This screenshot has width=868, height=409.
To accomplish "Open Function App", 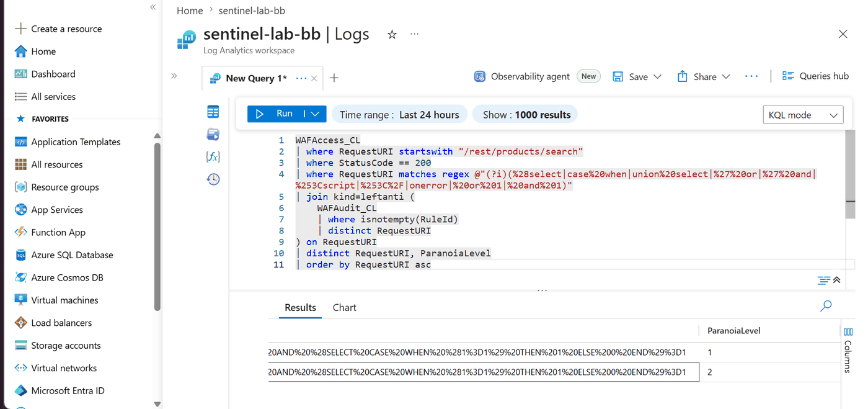I will click(x=58, y=232).
